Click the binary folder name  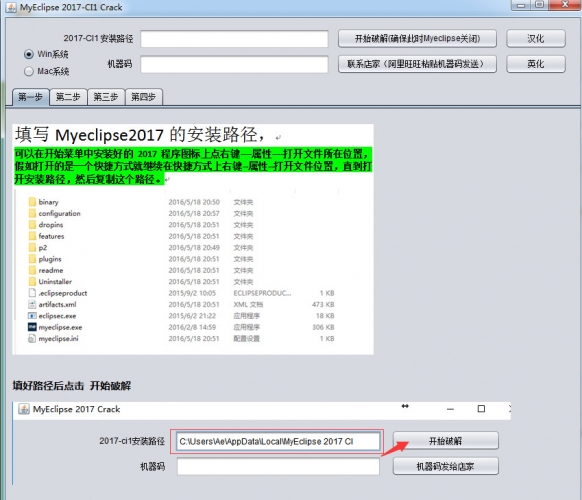coord(49,202)
